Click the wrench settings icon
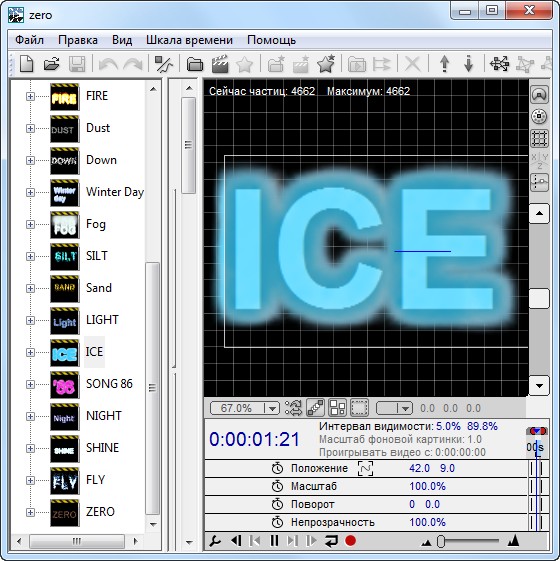This screenshot has width=560, height=561. (x=215, y=541)
